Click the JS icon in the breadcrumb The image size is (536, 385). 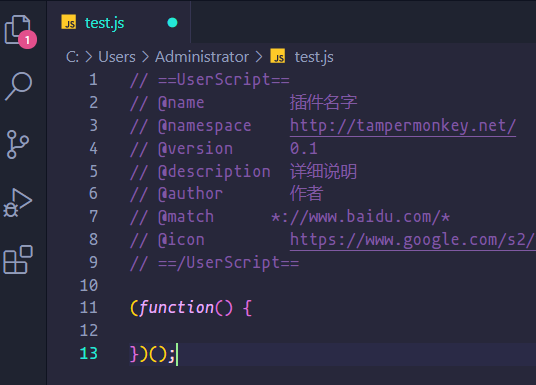coord(278,56)
